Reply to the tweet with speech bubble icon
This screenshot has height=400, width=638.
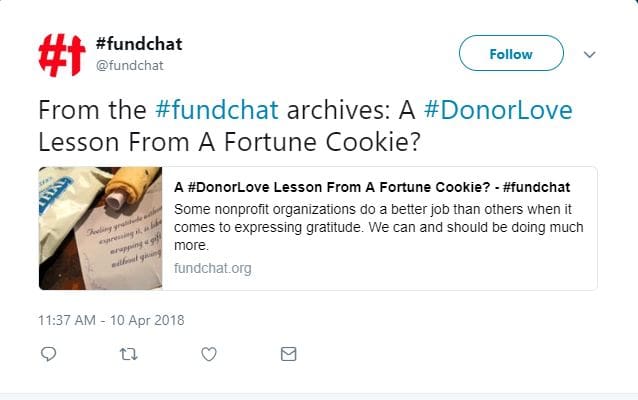[47, 354]
